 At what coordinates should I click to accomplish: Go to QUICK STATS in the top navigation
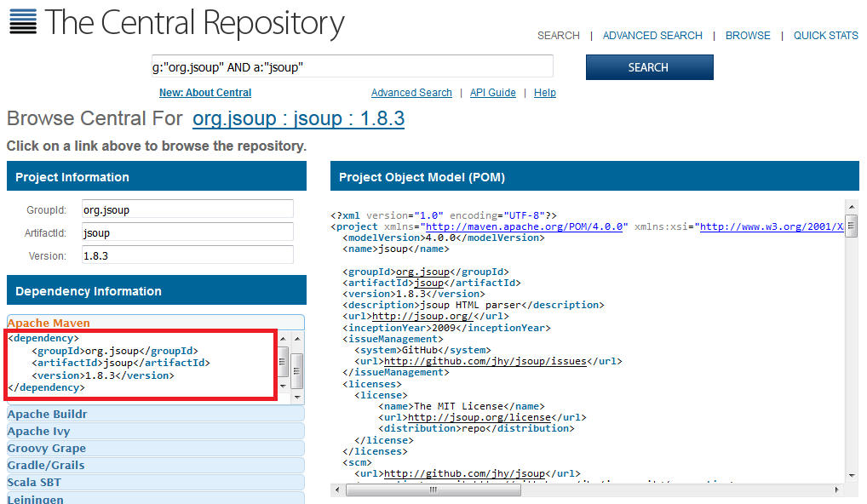coord(825,36)
